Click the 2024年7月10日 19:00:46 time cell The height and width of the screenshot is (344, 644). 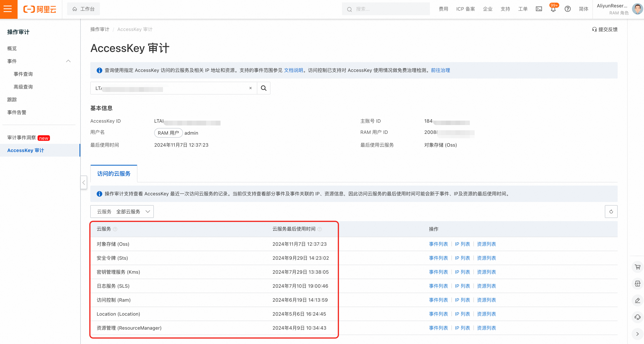(x=300, y=286)
